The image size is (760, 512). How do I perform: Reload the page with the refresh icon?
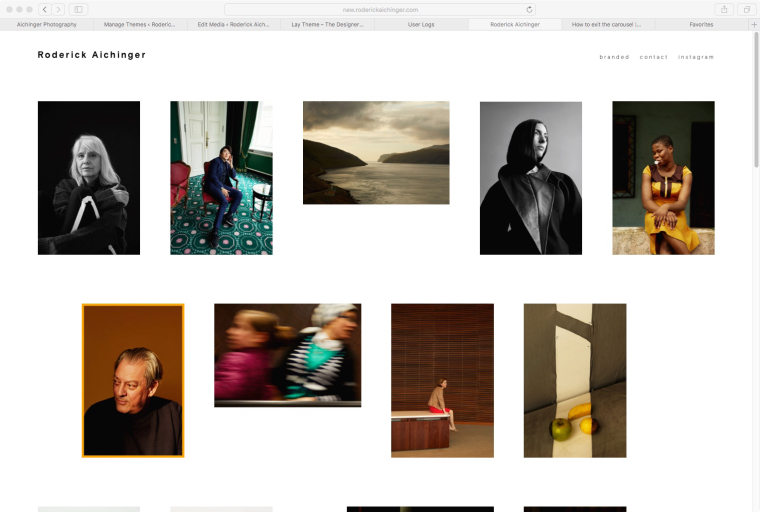pyautogui.click(x=529, y=9)
